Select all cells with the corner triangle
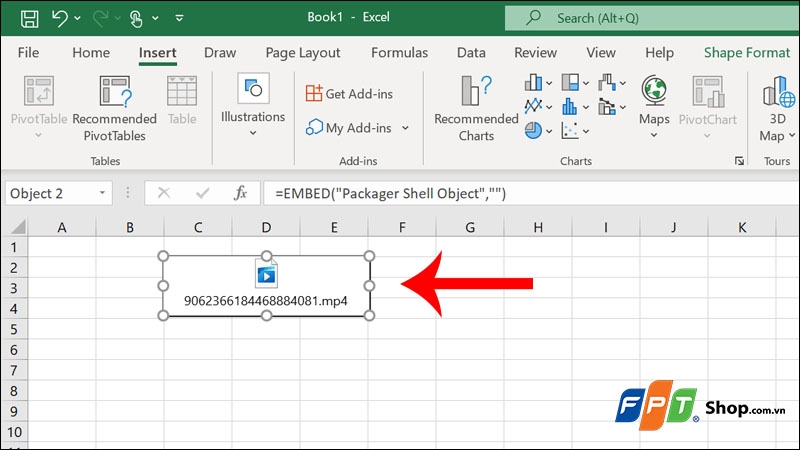The width and height of the screenshot is (800, 450). click(18, 227)
